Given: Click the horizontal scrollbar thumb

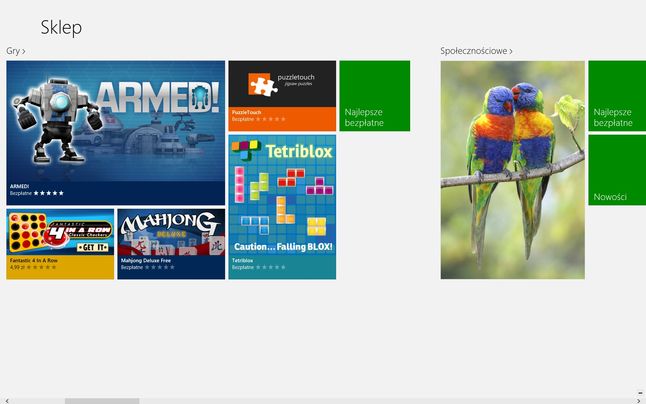Looking at the screenshot, I should coord(102,401).
